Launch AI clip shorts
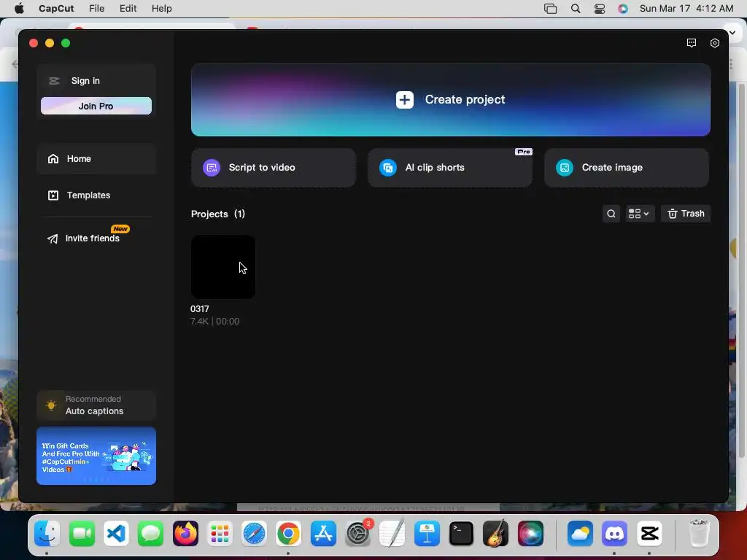 click(449, 168)
